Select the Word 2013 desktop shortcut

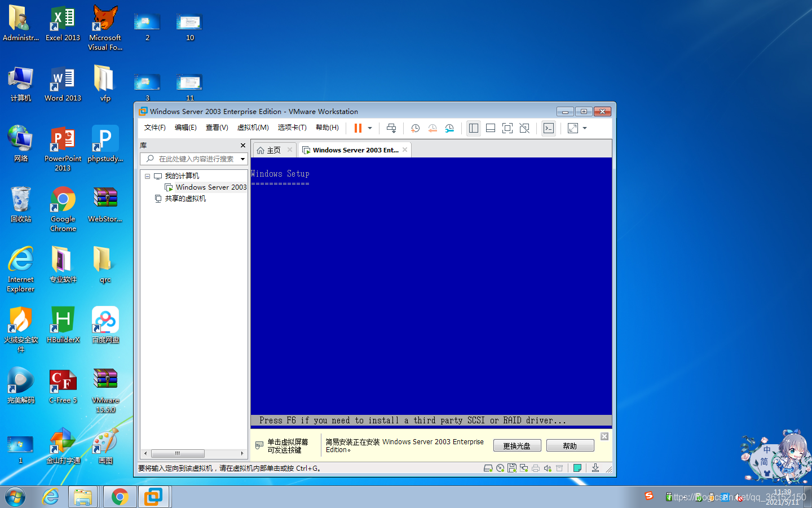click(63, 84)
